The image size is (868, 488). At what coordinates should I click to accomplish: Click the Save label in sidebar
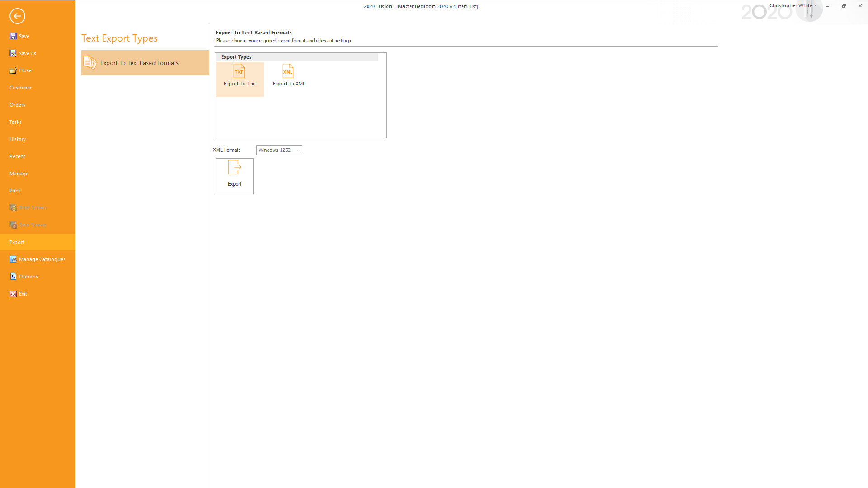tap(24, 36)
